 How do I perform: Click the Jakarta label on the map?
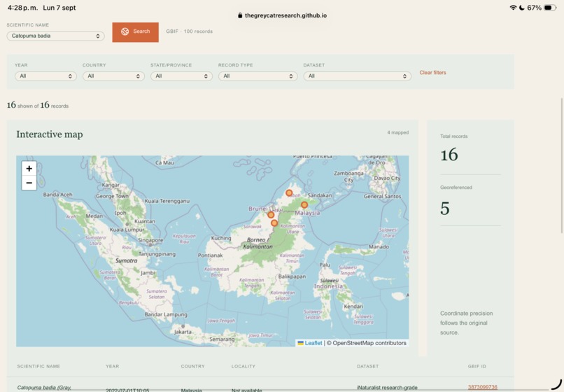pos(183,332)
